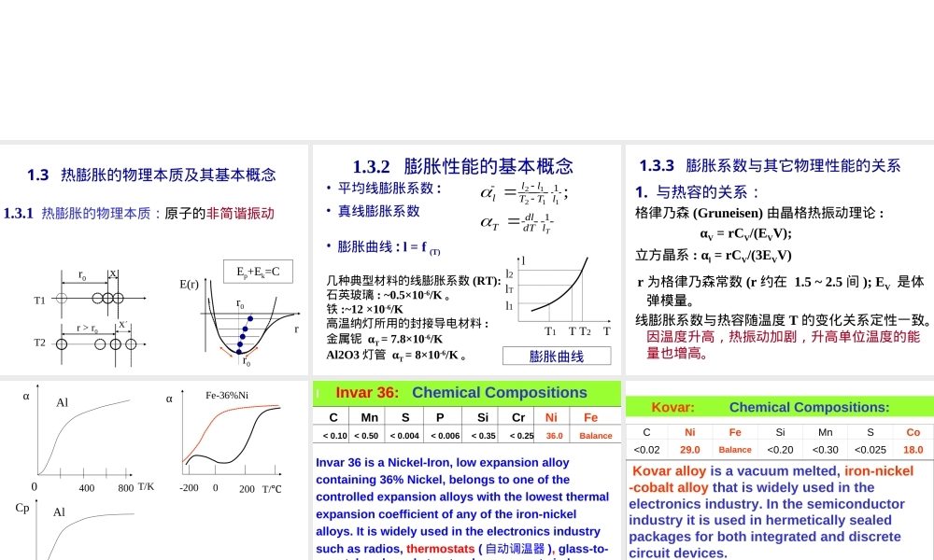Click the bullet 平均线膨胀系数
Image resolution: width=934 pixels, height=560 pixels.
click(389, 189)
